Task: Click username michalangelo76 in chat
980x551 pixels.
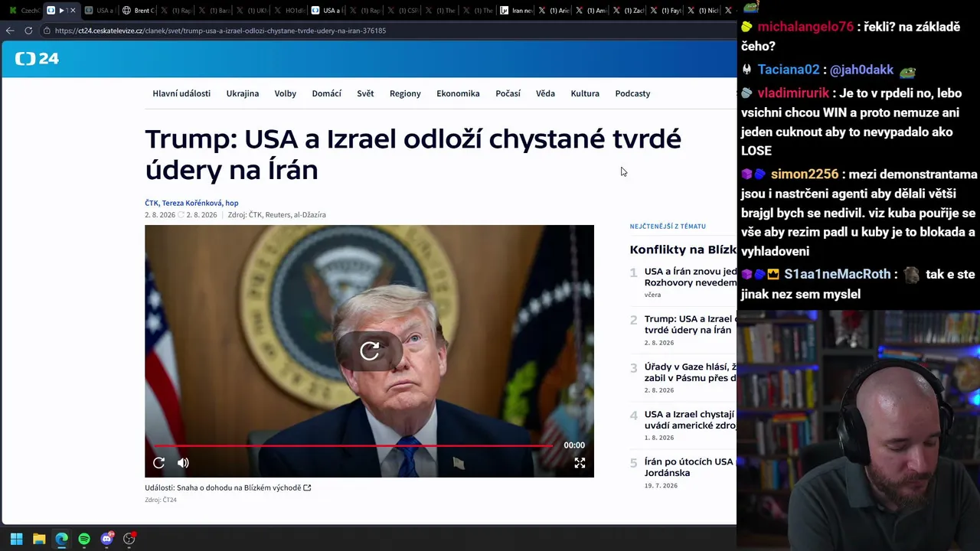Action: (x=805, y=27)
